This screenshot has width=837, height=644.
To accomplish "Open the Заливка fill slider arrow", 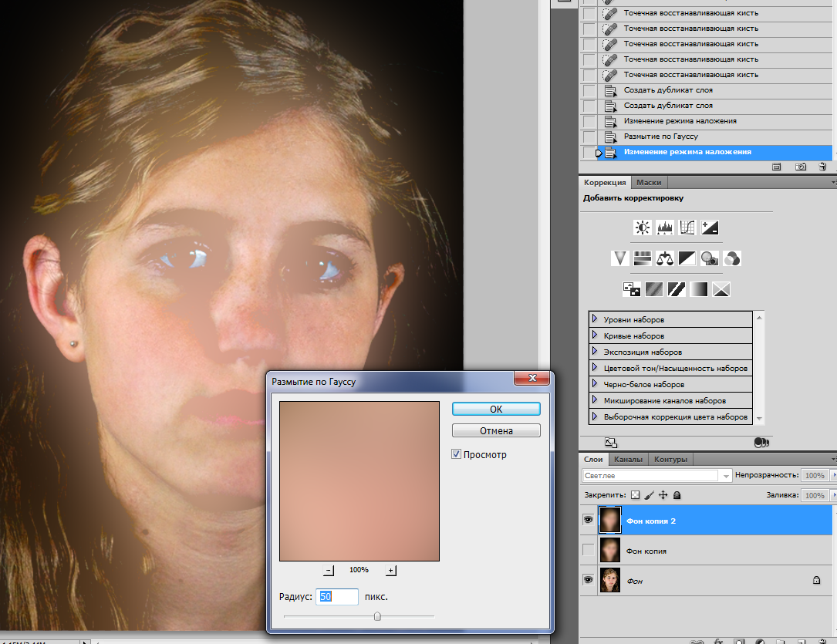I will [x=834, y=495].
